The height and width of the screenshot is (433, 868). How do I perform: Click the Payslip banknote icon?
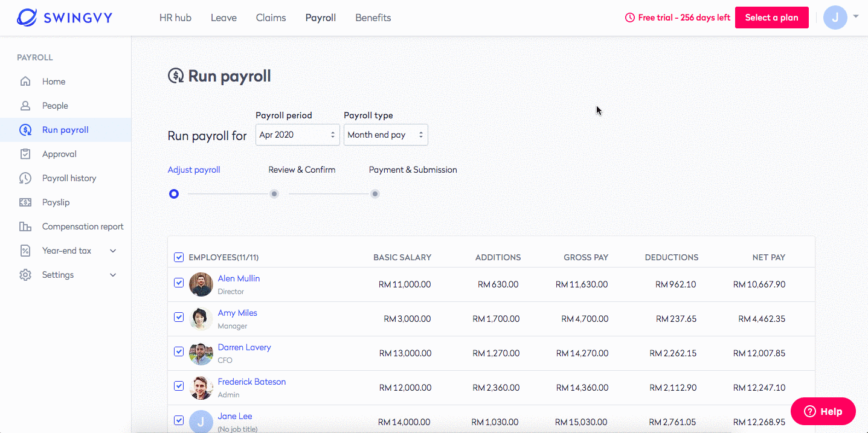[25, 202]
